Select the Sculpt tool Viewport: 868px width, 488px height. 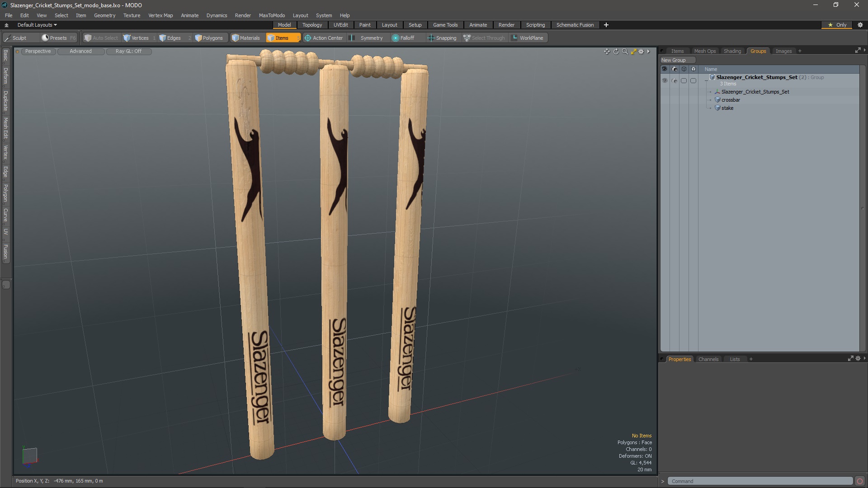pos(16,38)
